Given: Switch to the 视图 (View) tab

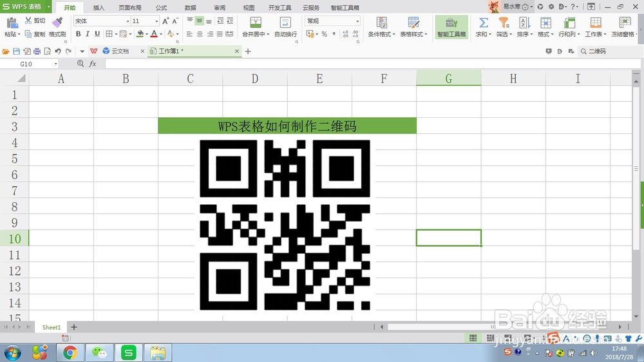Looking at the screenshot, I should [x=249, y=8].
